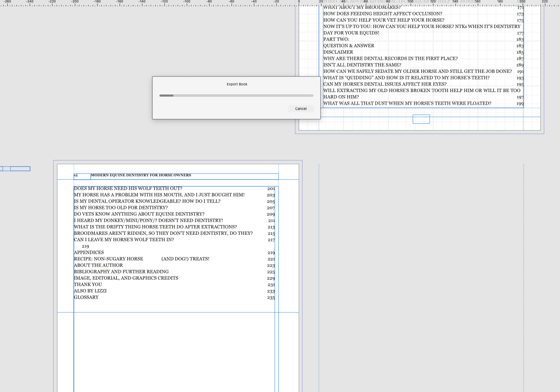Click the 'PART TWO:' heading entry

pos(336,39)
